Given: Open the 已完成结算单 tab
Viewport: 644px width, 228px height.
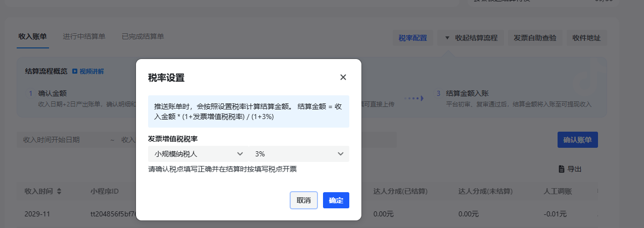Looking at the screenshot, I should [x=143, y=36].
